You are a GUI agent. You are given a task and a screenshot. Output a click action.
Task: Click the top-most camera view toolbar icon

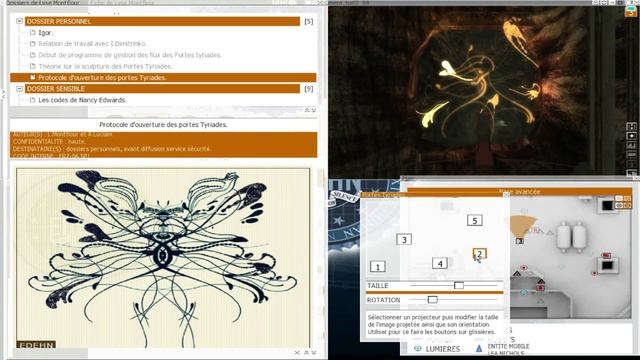click(631, 127)
